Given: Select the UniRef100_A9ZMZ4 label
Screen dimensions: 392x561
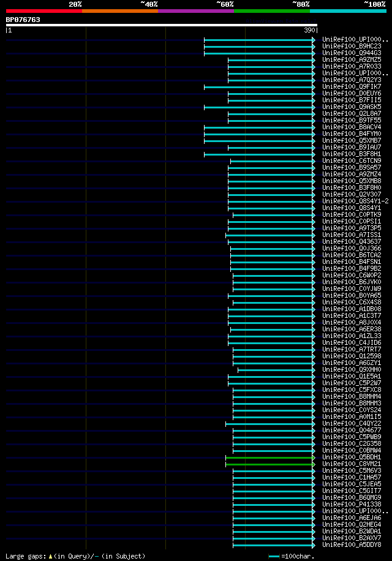Looking at the screenshot, I should (352, 174).
